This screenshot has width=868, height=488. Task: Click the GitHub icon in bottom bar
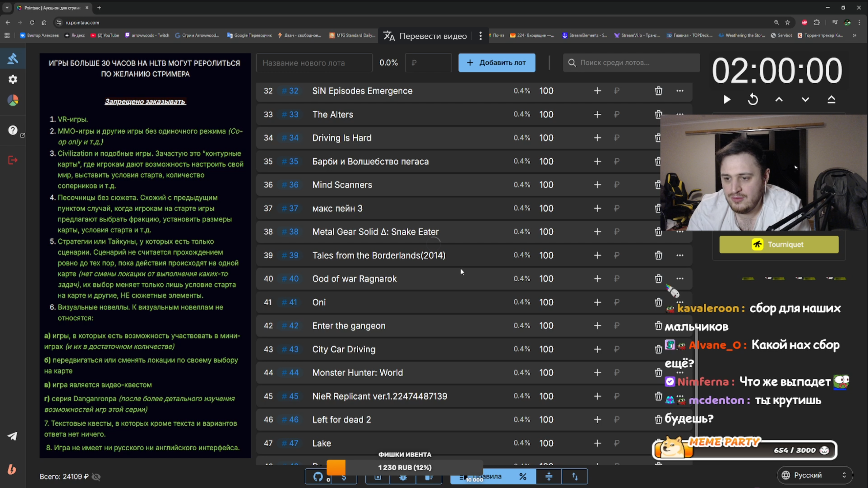coord(318,477)
